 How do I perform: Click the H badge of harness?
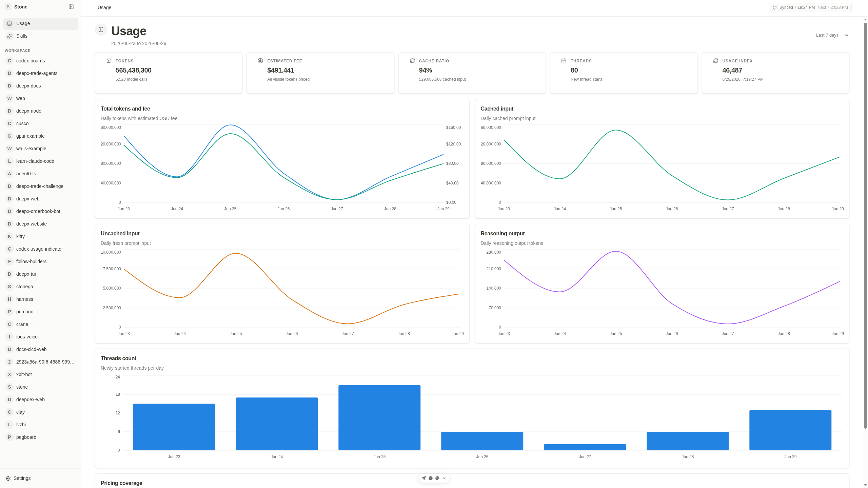(9, 299)
